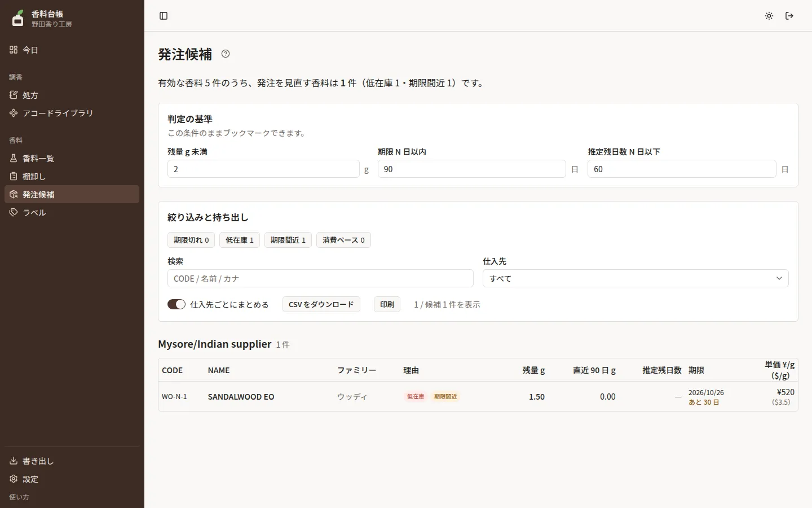This screenshot has height=508, width=812.
Task: Toggle the 低在庫 1 filter chip
Action: point(240,240)
